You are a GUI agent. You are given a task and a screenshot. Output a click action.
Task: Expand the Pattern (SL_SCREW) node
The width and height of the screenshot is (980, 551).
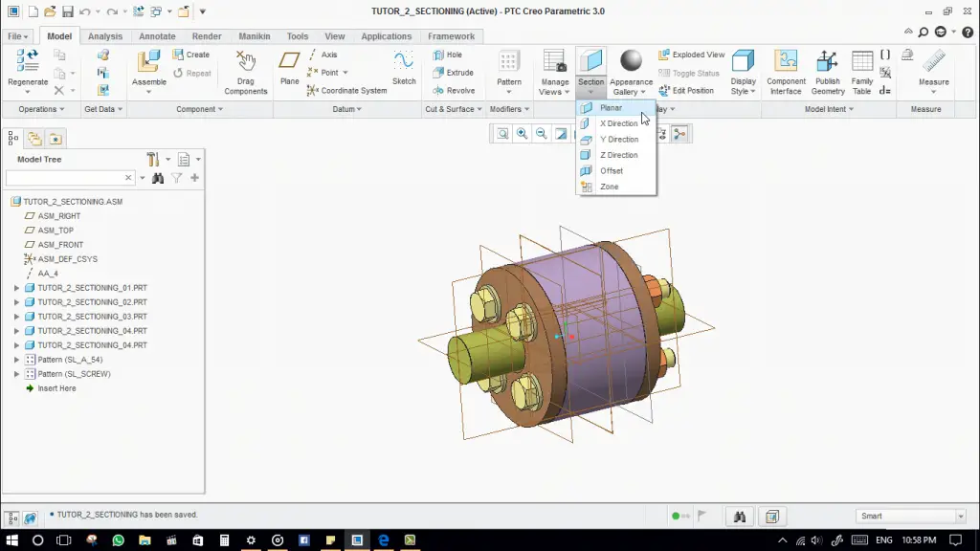(16, 374)
